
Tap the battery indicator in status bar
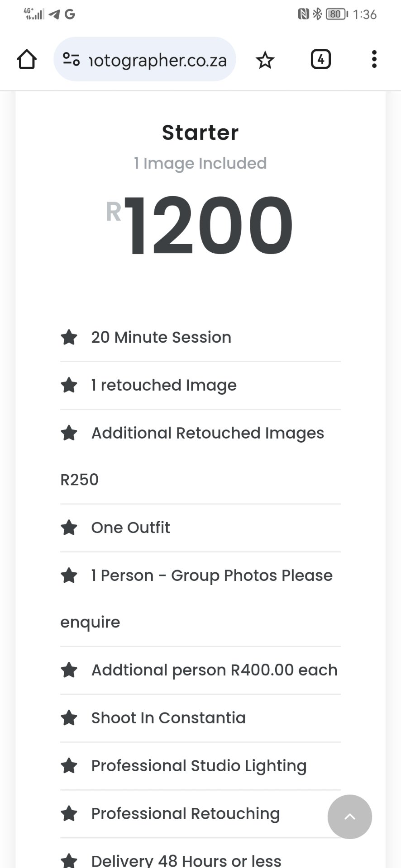pyautogui.click(x=336, y=14)
